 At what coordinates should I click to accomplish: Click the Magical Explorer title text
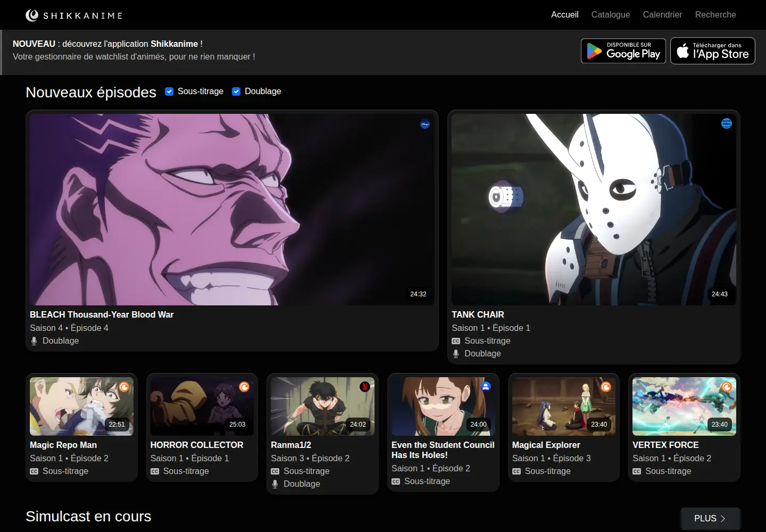tap(546, 445)
